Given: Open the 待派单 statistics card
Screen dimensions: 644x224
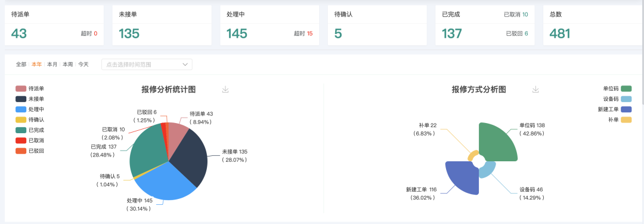Looking at the screenshot, I should [54, 25].
